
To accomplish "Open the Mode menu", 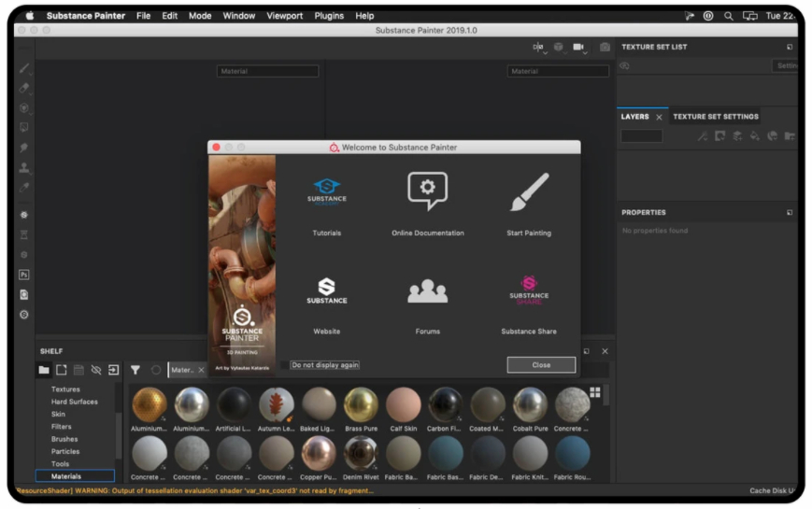I will click(200, 16).
